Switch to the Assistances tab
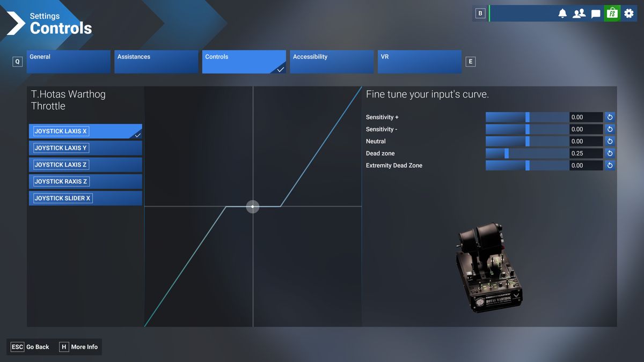Image resolution: width=644 pixels, height=362 pixels. coord(156,62)
